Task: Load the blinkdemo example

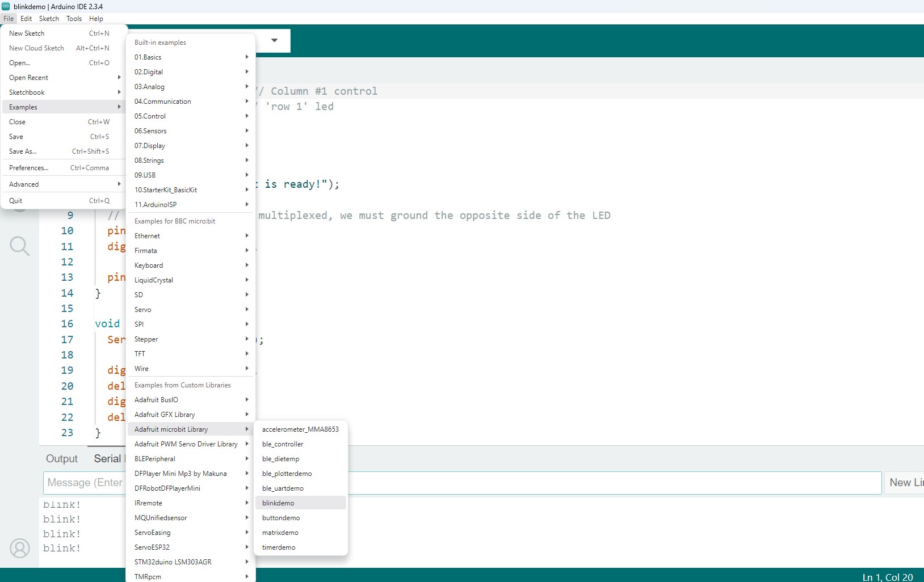Action: tap(301, 503)
